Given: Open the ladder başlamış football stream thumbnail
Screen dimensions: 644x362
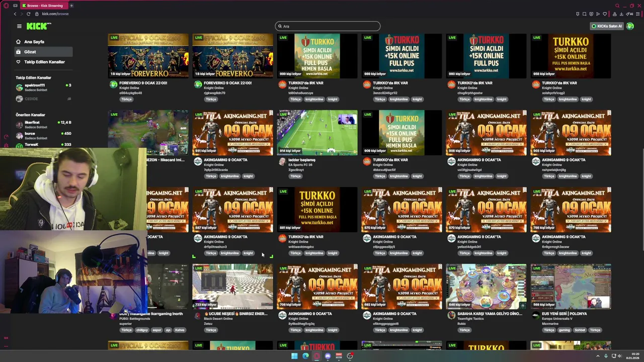Looking at the screenshot, I should [x=317, y=133].
